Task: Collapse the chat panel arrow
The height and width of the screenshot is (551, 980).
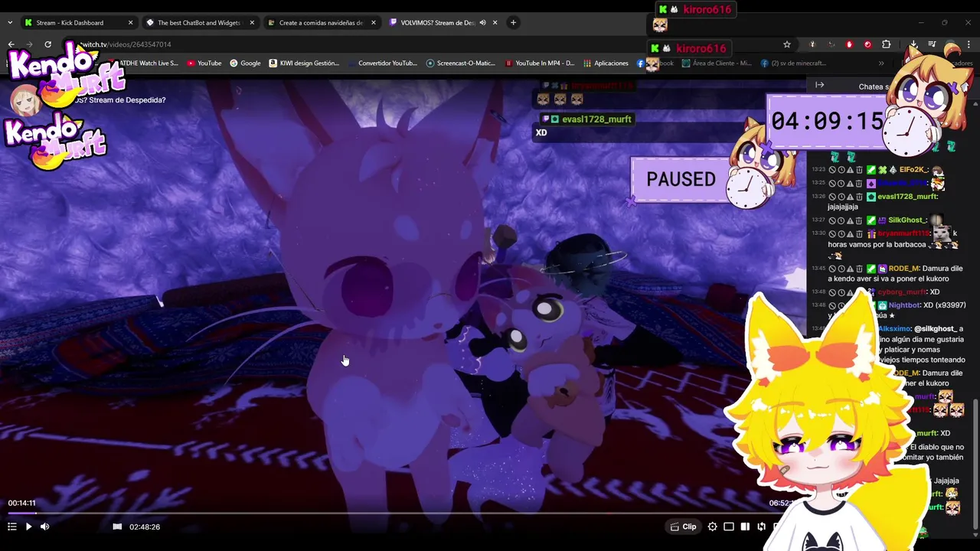Action: pos(819,85)
